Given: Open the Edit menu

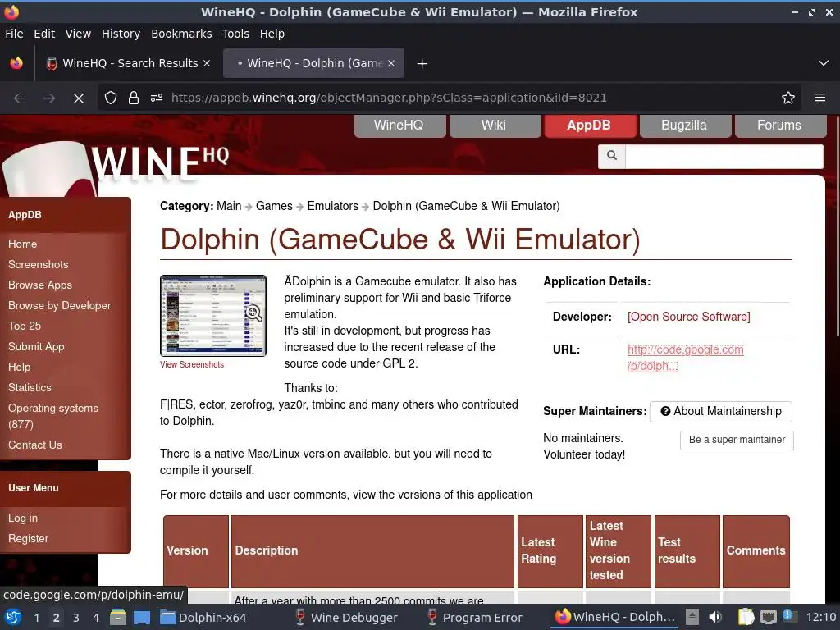Looking at the screenshot, I should pyautogui.click(x=44, y=34).
